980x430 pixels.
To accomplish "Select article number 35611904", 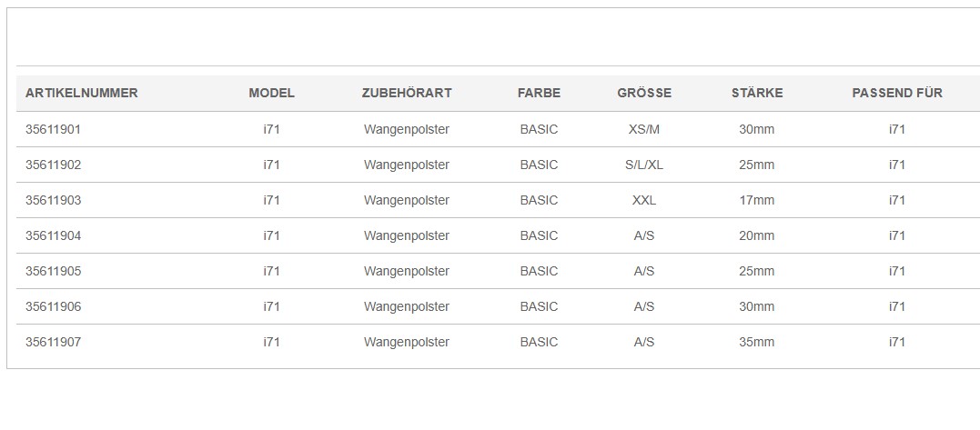I will pos(53,235).
